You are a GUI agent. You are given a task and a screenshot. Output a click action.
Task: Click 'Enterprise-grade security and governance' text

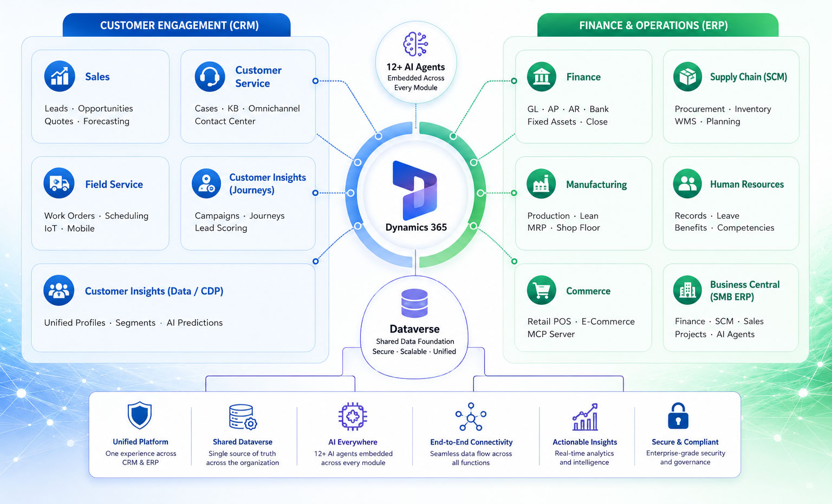click(x=685, y=457)
